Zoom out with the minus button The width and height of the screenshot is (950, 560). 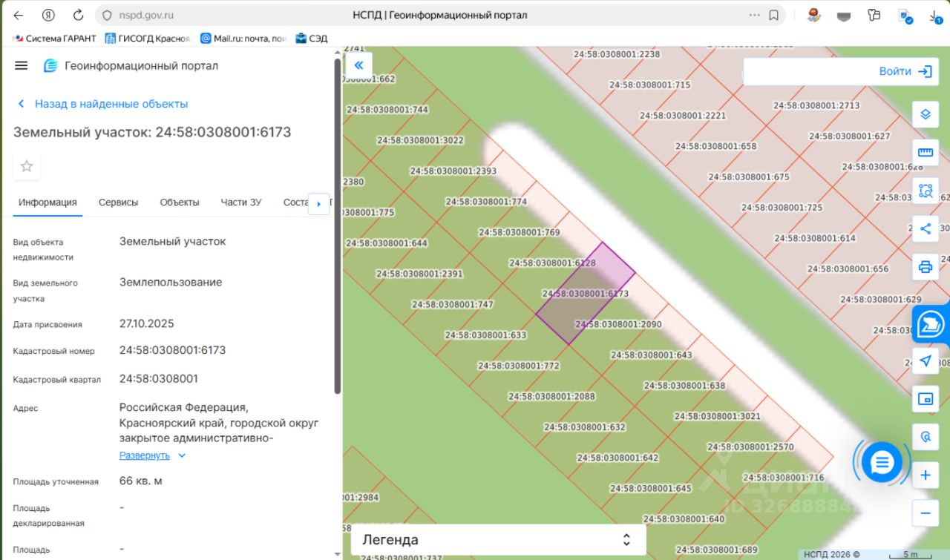click(x=925, y=513)
